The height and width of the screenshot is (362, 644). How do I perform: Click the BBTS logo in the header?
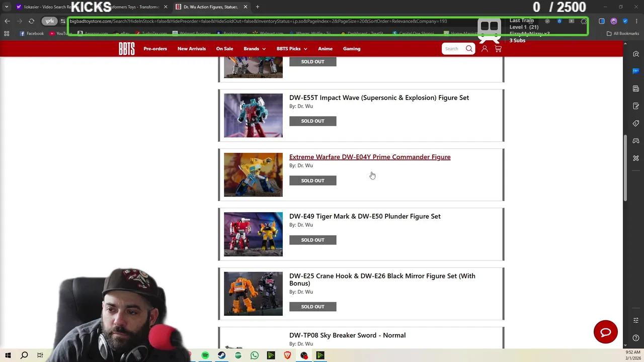pos(126,49)
